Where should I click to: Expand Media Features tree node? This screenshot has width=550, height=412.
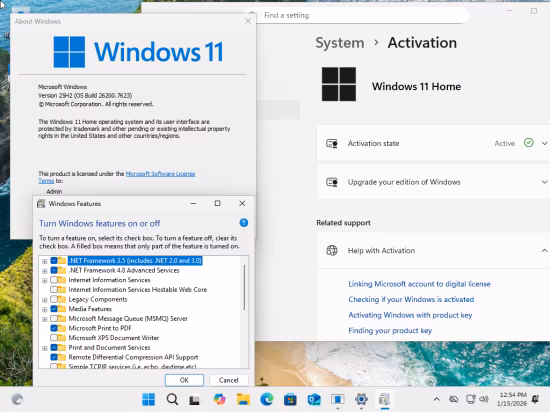coord(45,310)
